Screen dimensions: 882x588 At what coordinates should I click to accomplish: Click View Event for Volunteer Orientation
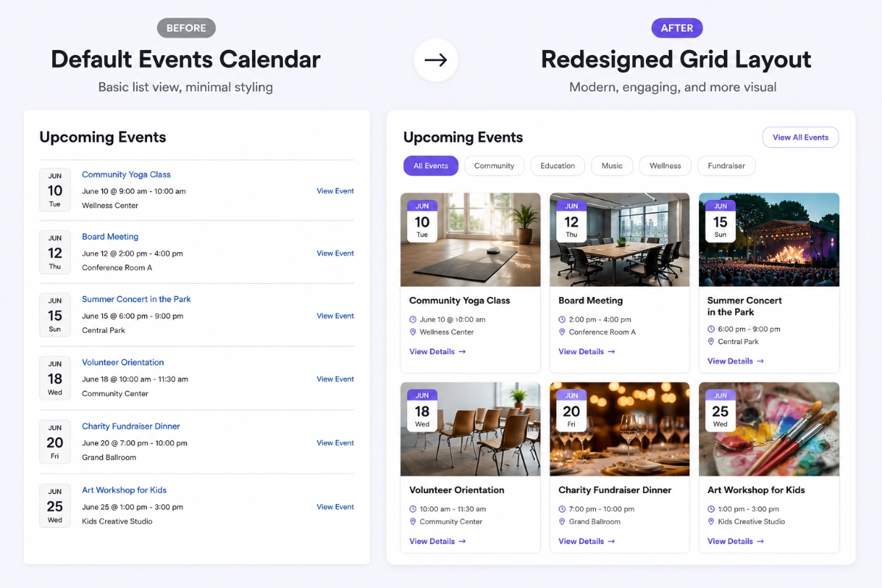tap(335, 379)
